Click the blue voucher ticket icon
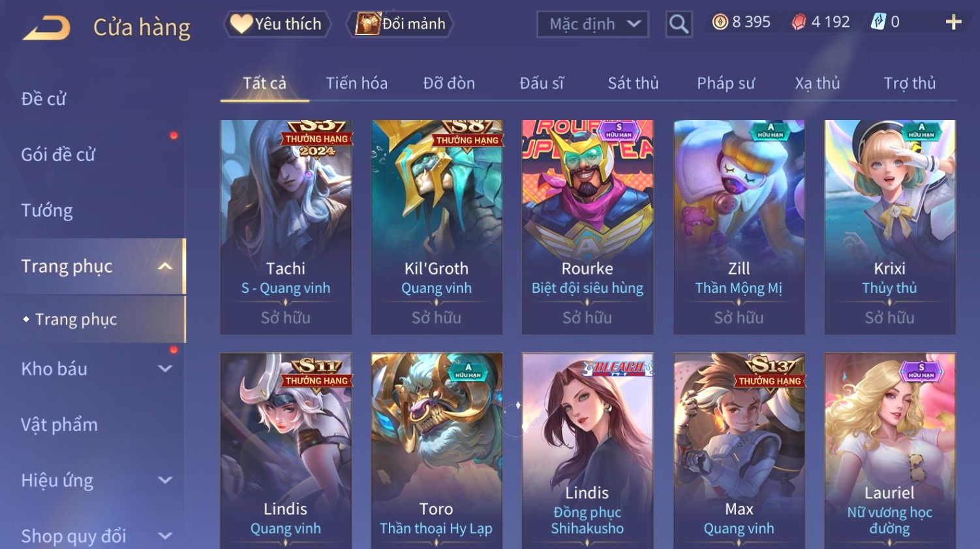 [878, 22]
